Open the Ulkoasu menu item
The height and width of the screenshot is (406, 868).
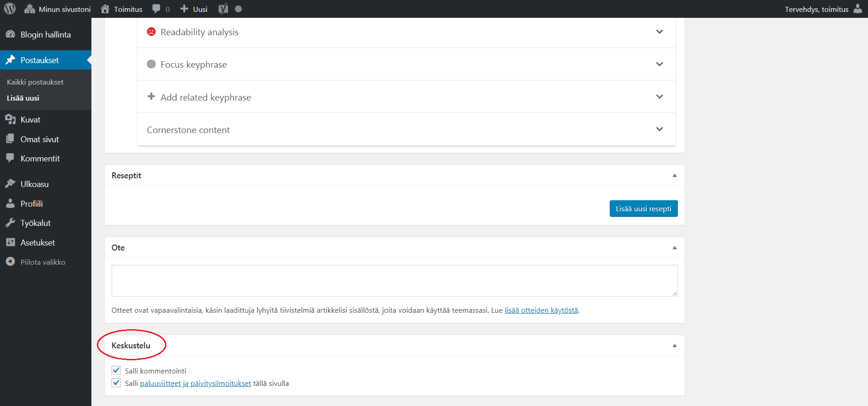coord(46,184)
